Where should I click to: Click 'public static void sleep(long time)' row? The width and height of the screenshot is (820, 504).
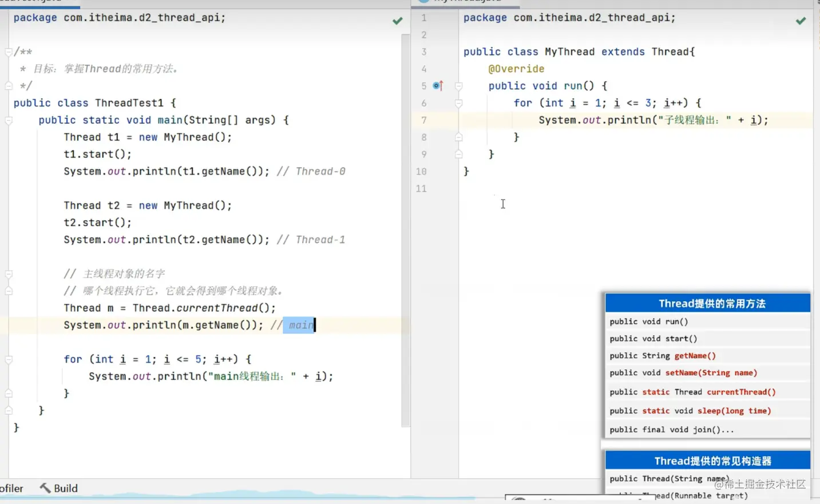(708, 411)
